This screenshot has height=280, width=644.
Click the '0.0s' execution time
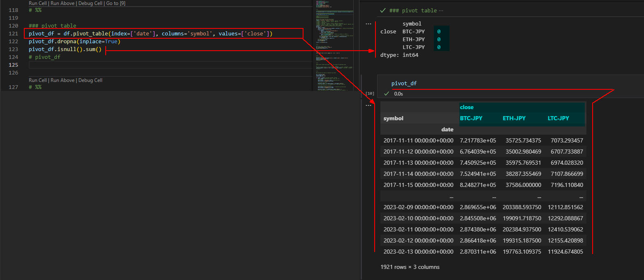pos(398,93)
